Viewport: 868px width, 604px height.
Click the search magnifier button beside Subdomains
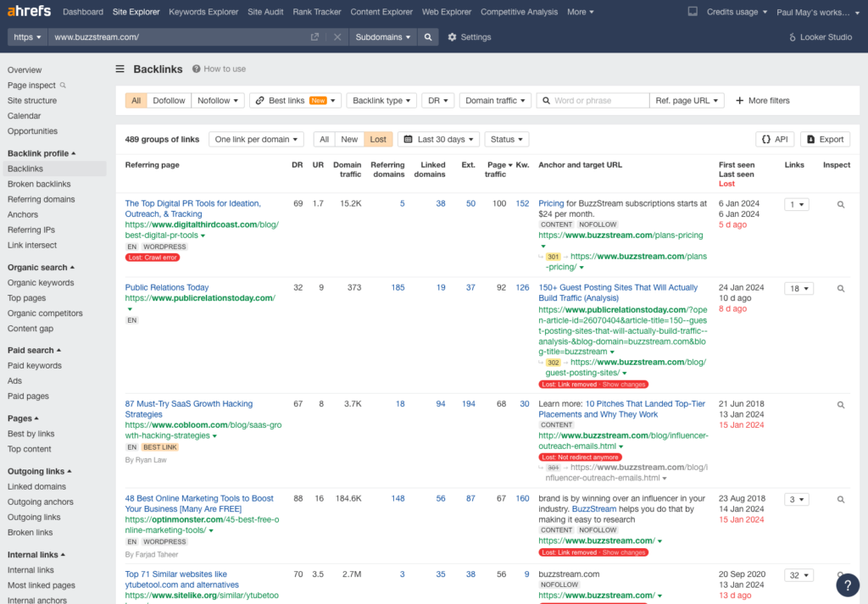click(x=428, y=37)
